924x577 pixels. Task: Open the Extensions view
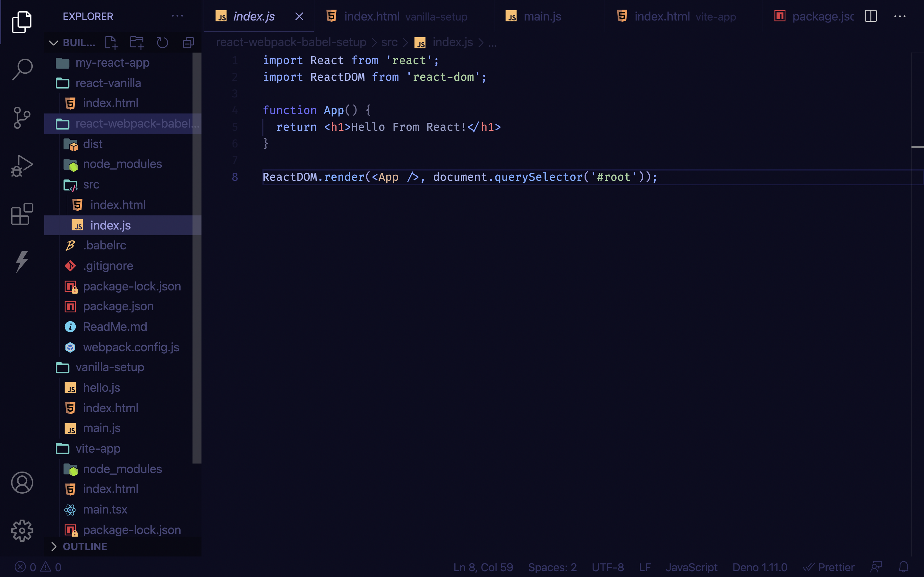pyautogui.click(x=22, y=214)
